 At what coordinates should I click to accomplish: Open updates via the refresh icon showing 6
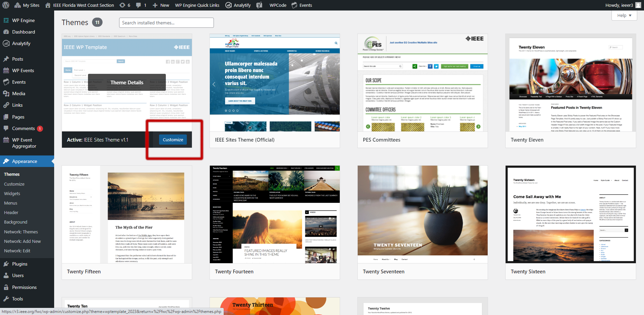point(124,5)
